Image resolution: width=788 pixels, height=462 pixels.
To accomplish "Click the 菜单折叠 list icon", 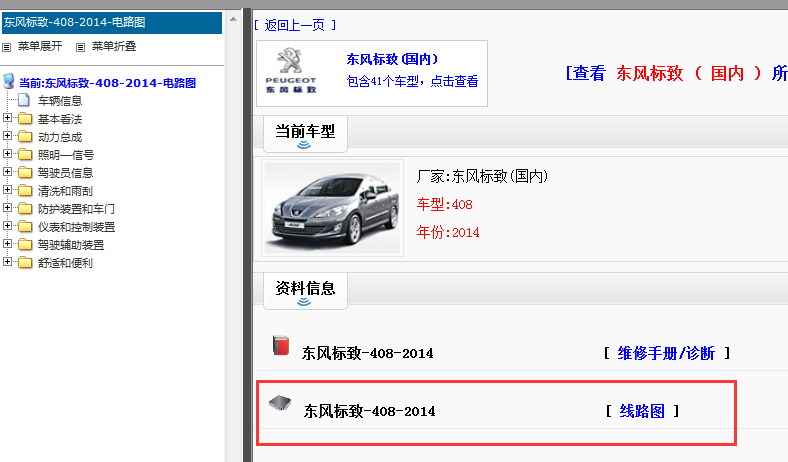I will tap(80, 47).
